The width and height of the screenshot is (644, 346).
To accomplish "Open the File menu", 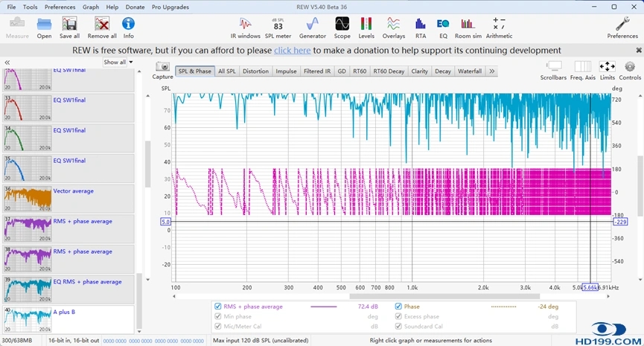I will 11,7.
